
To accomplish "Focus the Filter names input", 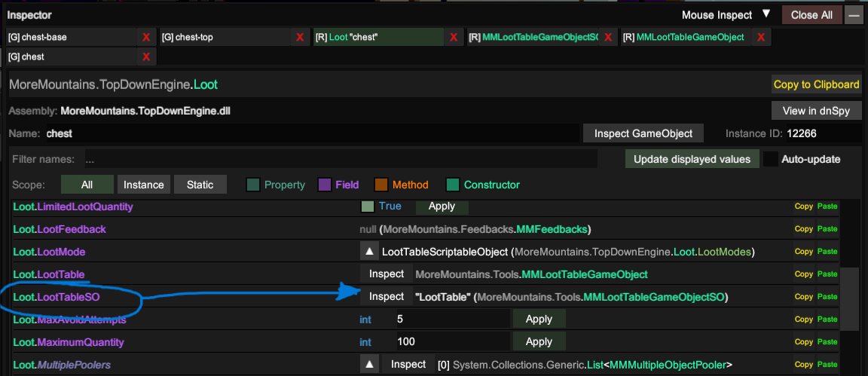I will (341, 159).
